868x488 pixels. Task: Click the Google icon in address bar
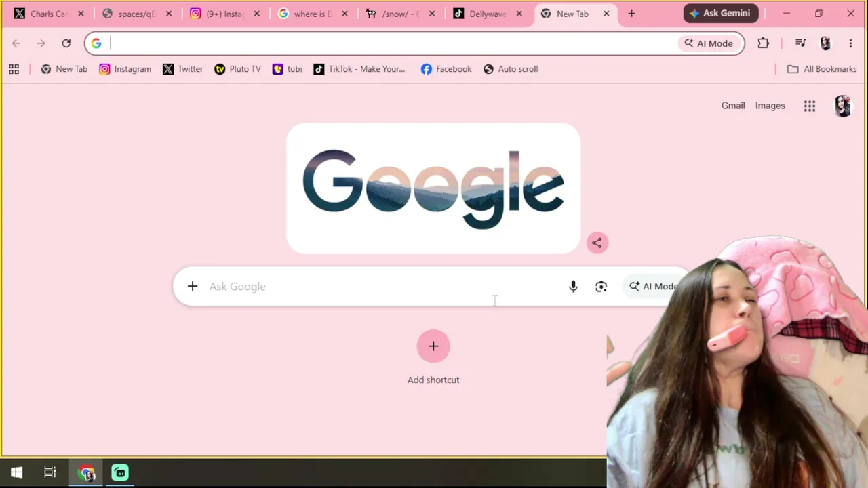coord(96,43)
